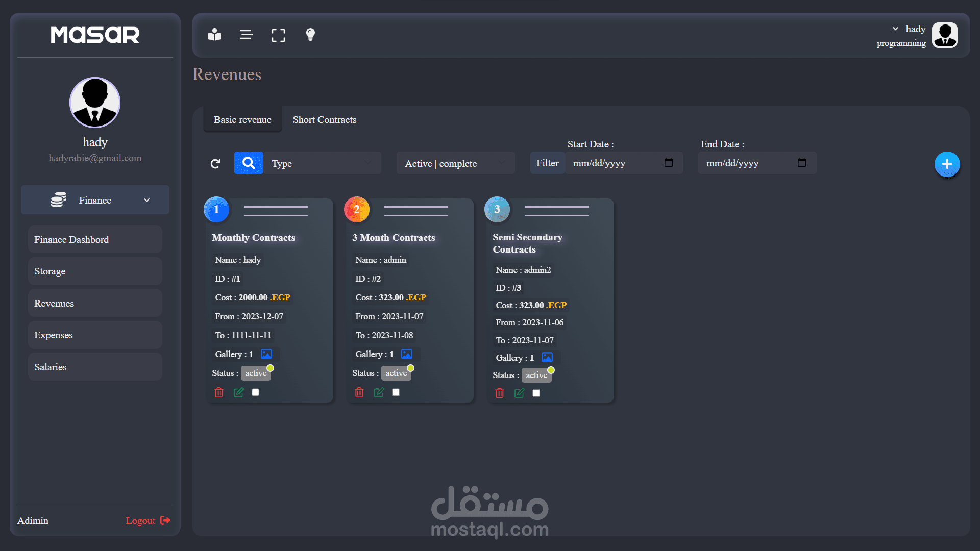The height and width of the screenshot is (551, 980).
Task: Edit the 3 Month Contracts card
Action: (379, 392)
